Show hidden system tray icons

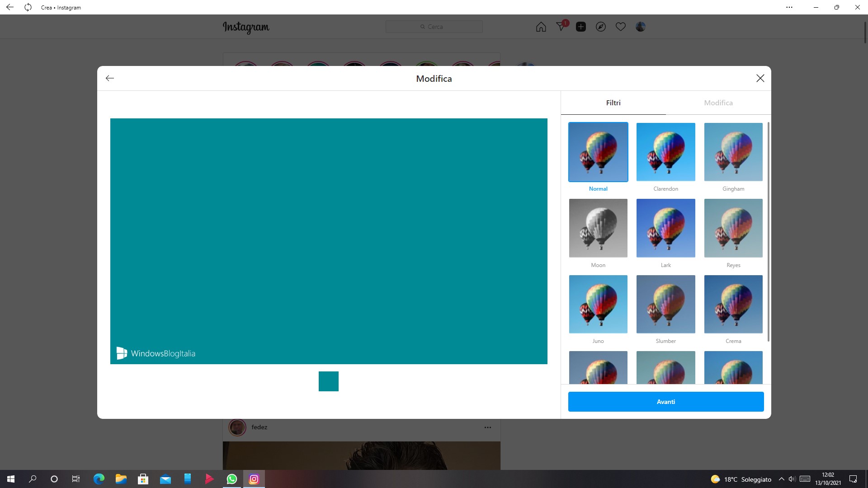pyautogui.click(x=781, y=479)
